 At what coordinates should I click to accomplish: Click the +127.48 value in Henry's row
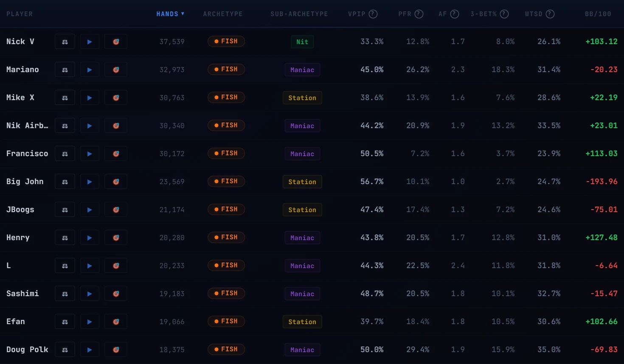click(x=602, y=238)
